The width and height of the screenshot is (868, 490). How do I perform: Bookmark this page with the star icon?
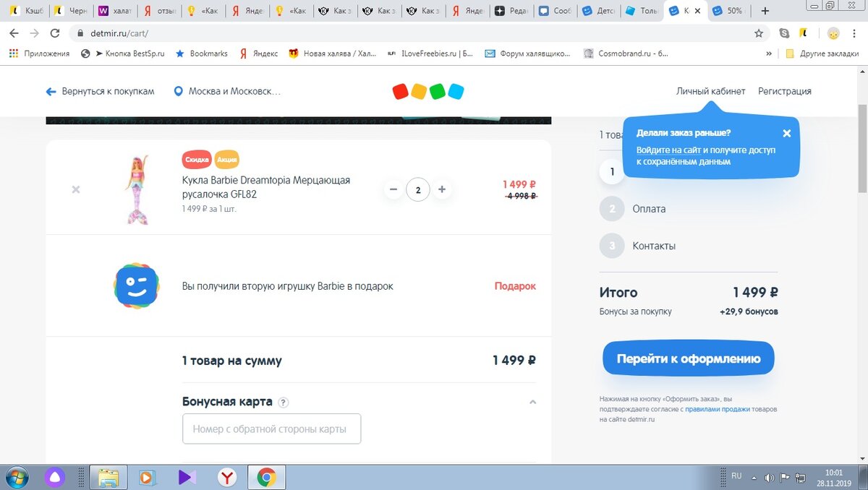[x=758, y=33]
